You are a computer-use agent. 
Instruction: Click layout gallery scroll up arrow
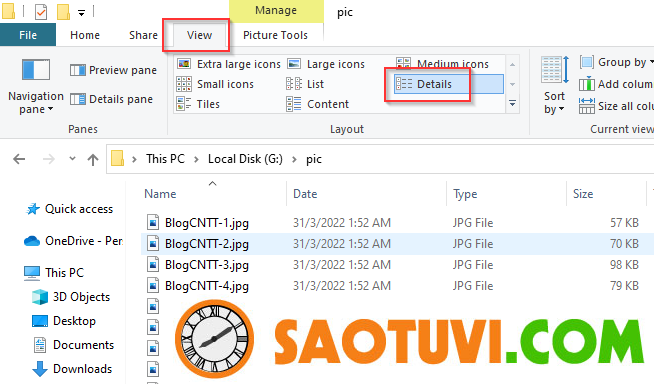pos(512,65)
